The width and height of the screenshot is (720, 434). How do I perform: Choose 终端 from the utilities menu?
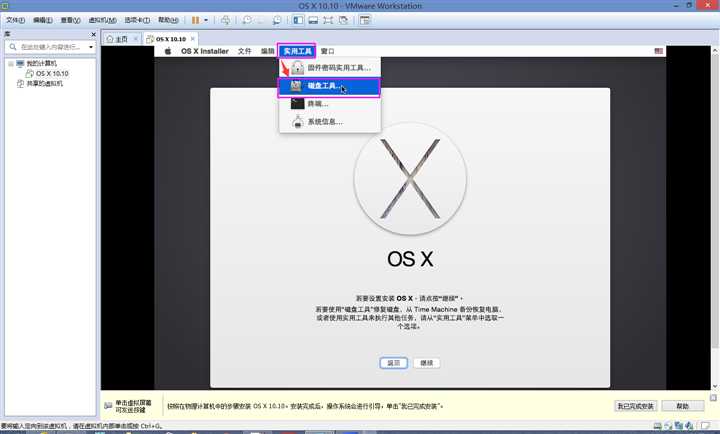point(330,104)
